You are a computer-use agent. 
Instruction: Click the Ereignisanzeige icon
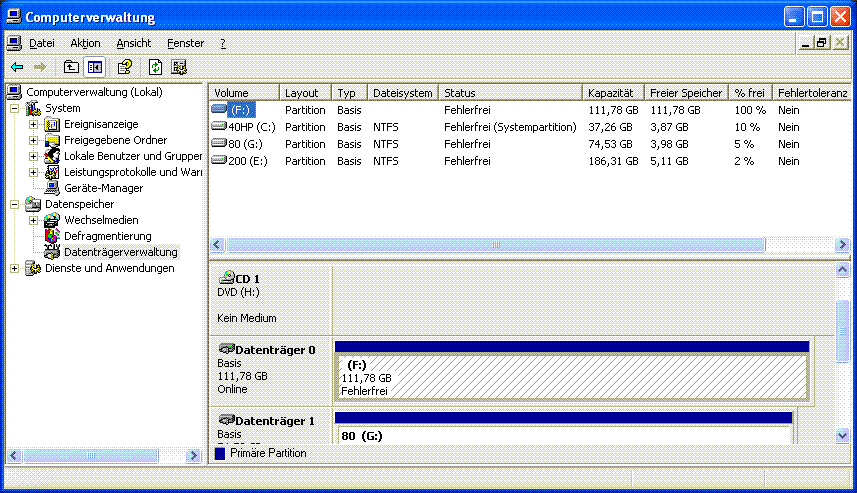(x=52, y=125)
